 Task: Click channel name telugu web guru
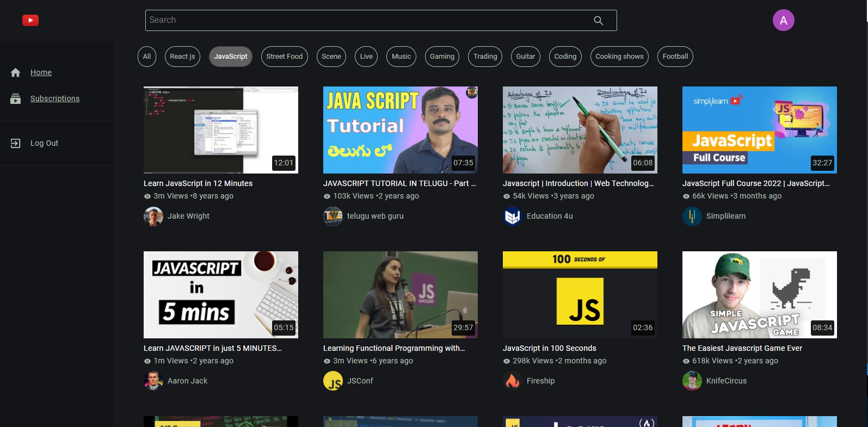click(x=375, y=216)
